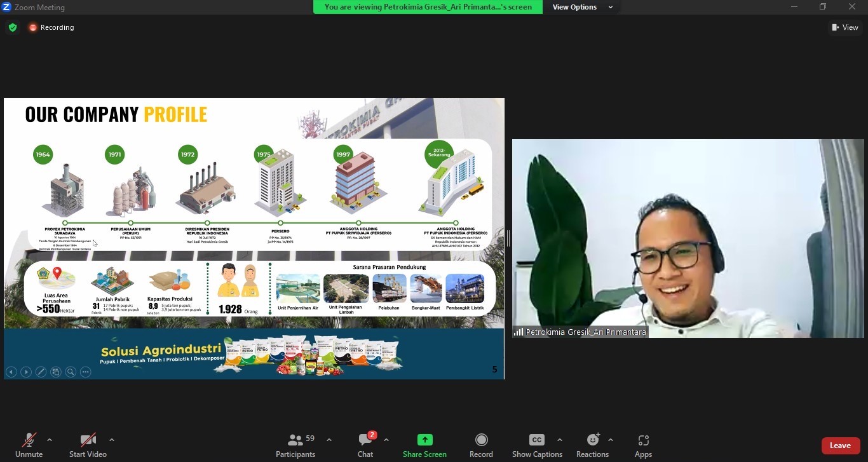Click the Solusi Agroindustri banner text
The image size is (868, 462).
pos(161,350)
